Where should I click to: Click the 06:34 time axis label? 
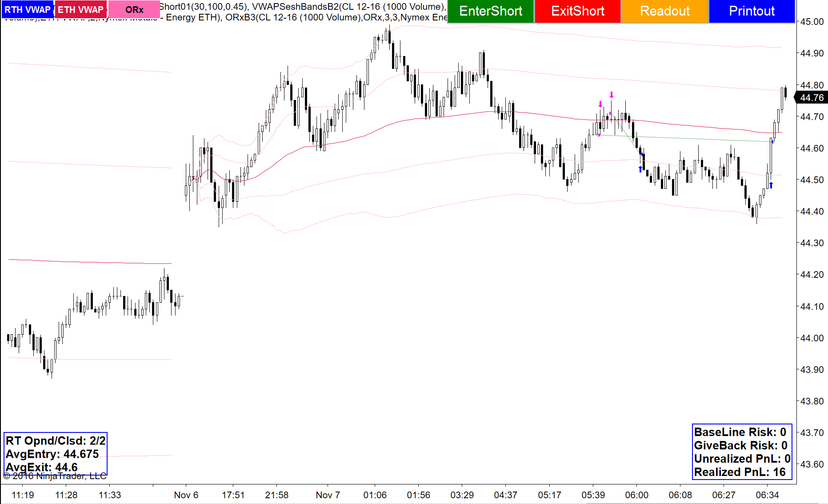[768, 495]
